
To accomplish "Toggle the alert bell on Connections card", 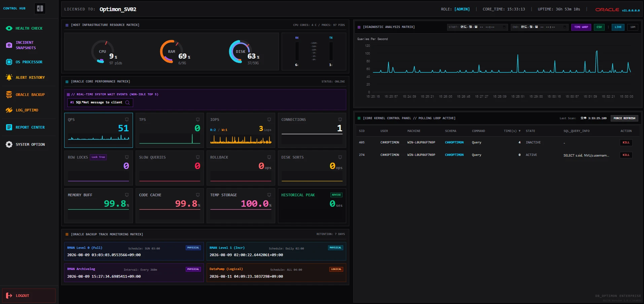I will [340, 120].
